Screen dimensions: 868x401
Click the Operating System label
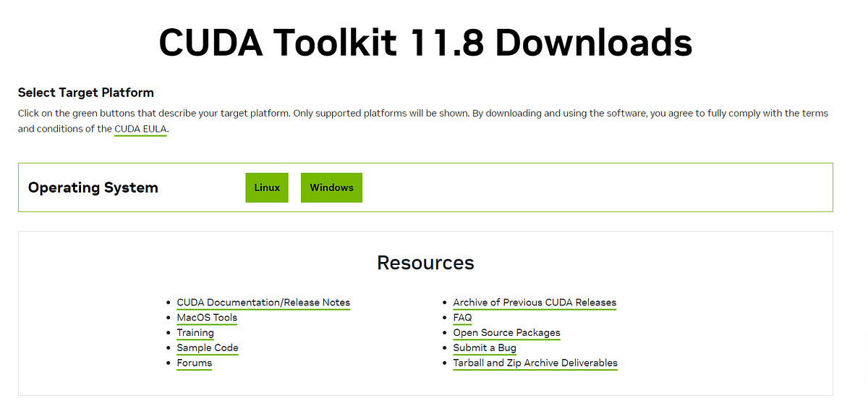tap(93, 188)
